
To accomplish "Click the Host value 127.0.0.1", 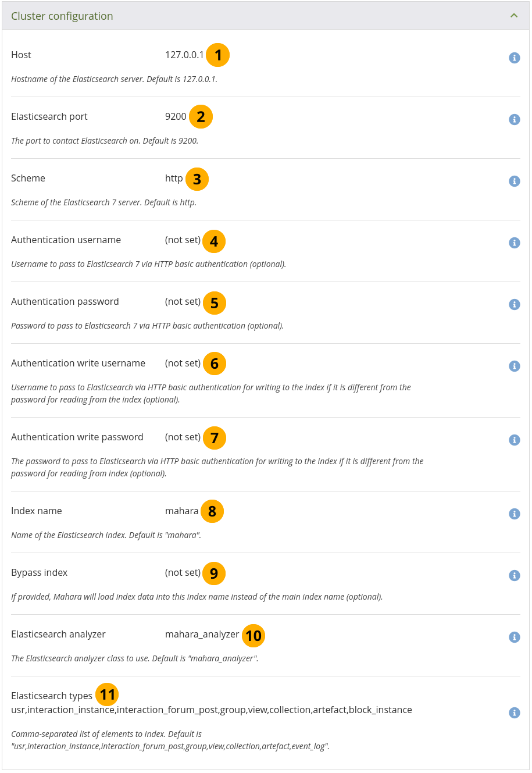I will (184, 55).
